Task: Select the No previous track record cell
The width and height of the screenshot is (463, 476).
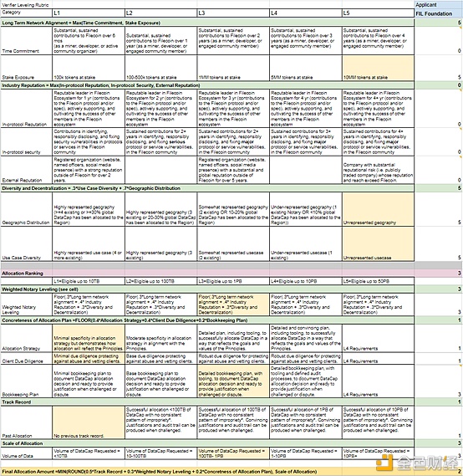Action: [89, 422]
